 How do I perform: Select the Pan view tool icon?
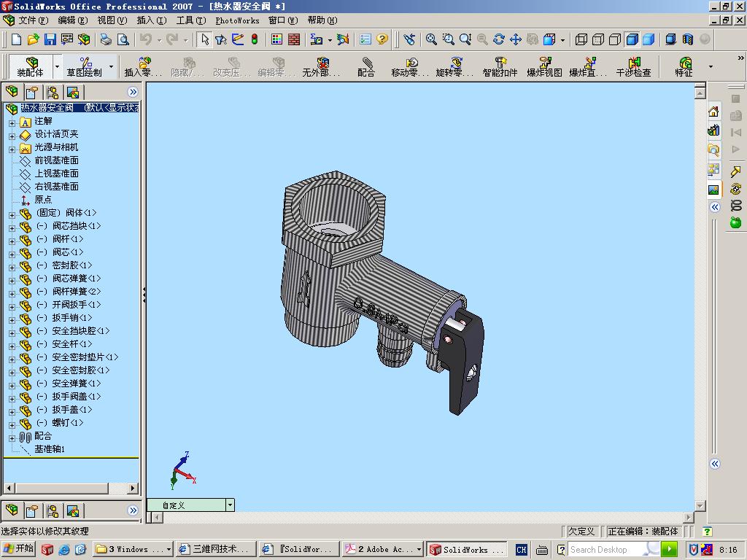[x=516, y=39]
